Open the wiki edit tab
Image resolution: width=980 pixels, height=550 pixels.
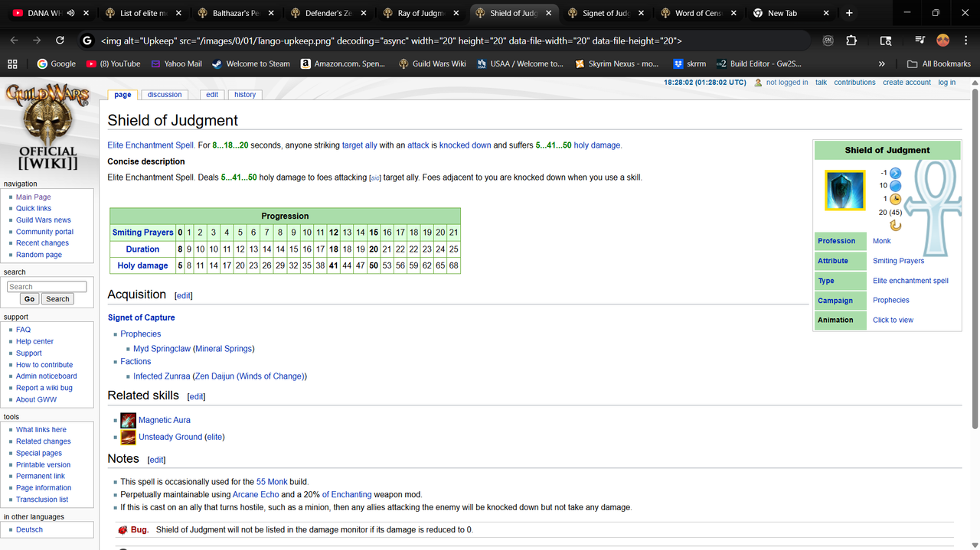(x=212, y=95)
